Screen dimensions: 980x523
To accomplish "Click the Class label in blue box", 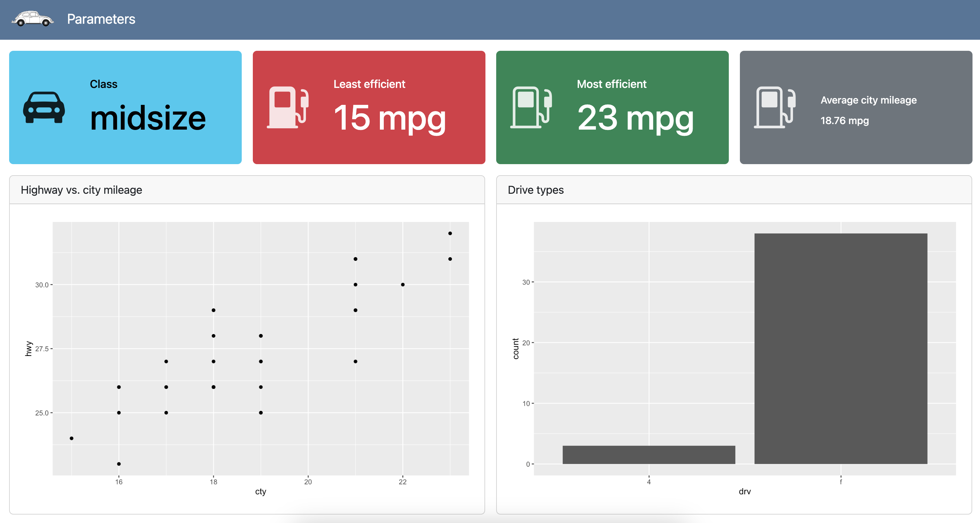I will [104, 84].
